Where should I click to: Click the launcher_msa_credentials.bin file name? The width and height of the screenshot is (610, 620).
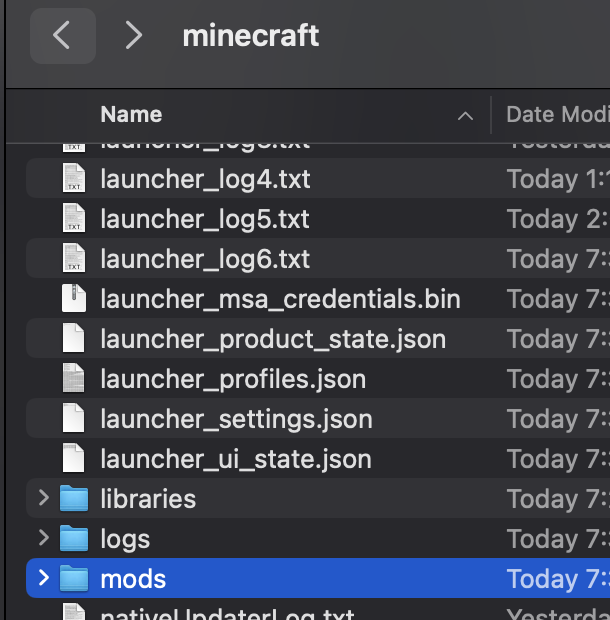(281, 299)
